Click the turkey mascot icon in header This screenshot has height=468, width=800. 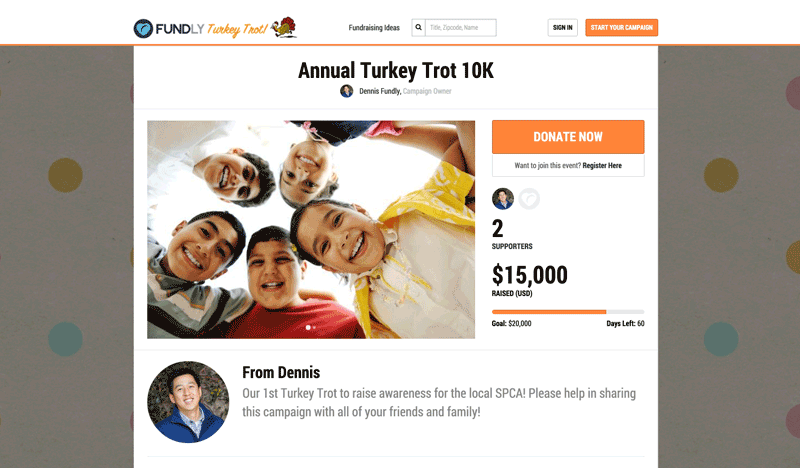coord(284,28)
